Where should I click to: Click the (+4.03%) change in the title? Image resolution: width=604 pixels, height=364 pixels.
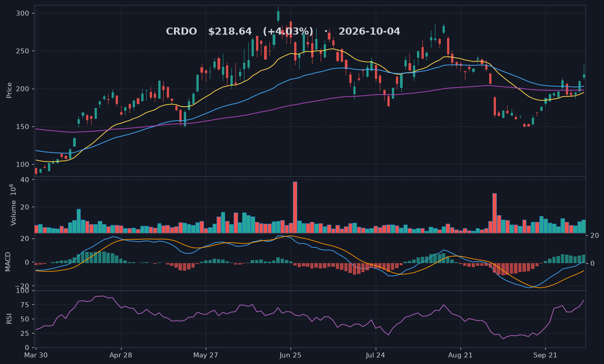coord(288,32)
